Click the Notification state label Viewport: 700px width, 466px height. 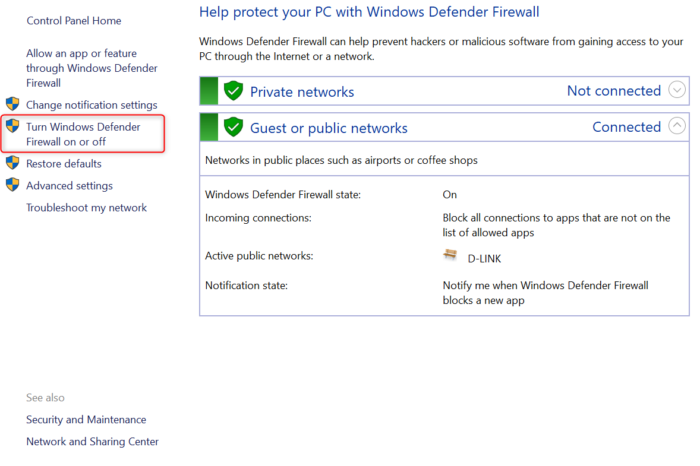click(x=246, y=286)
